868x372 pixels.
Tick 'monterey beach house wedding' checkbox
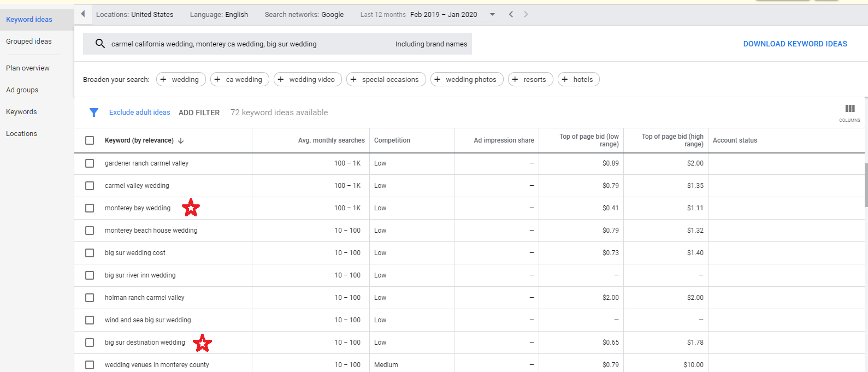[90, 231]
